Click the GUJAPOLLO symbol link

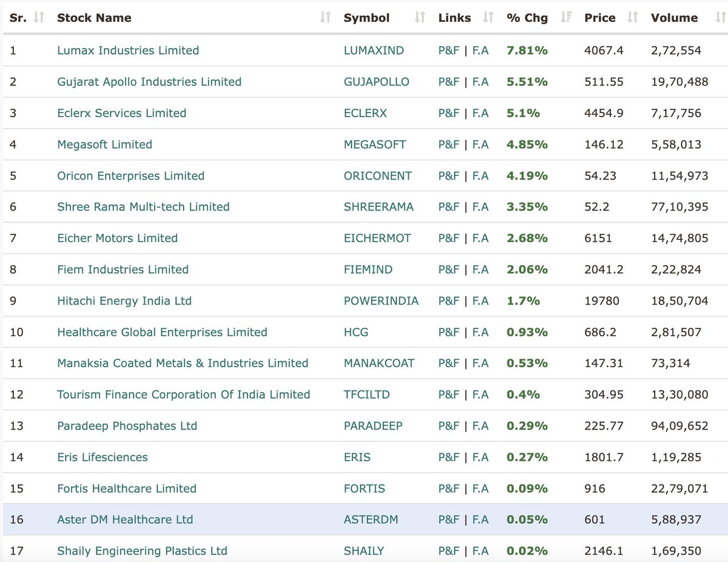pyautogui.click(x=377, y=82)
